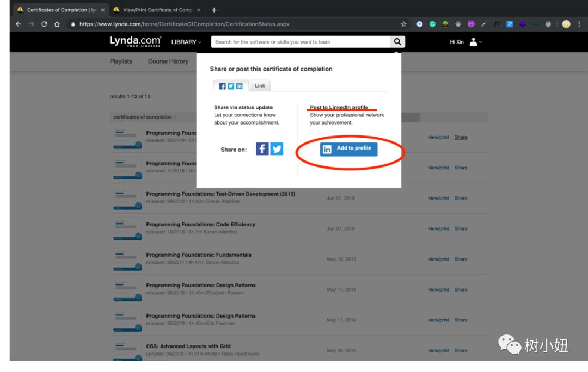Click thumbnail of Code Efficiency certificate
Viewport: 588px width, 372px height.
[127, 230]
